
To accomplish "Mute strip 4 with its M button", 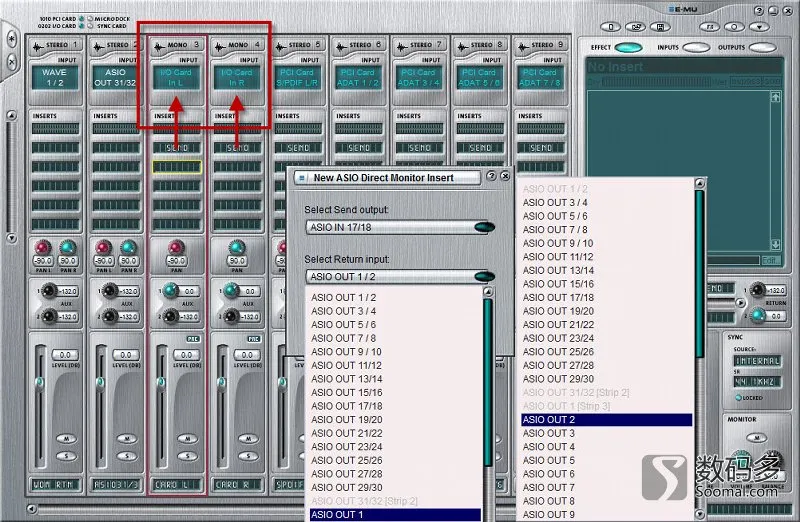I will tap(248, 438).
